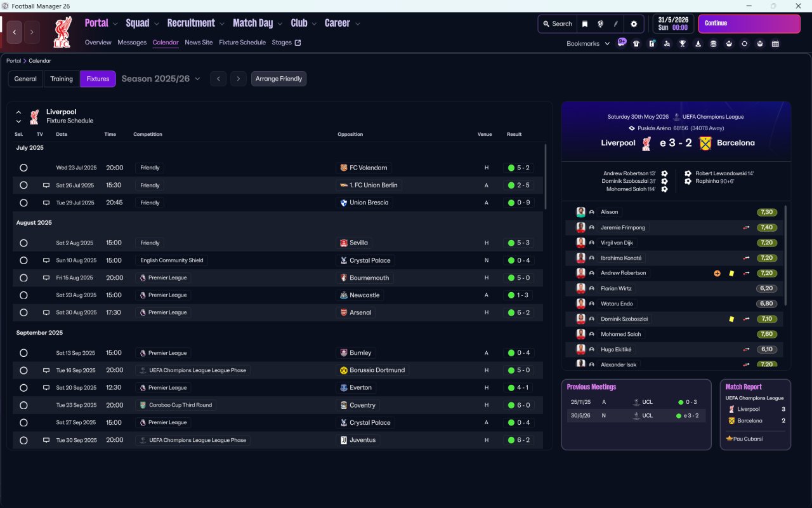Click the external link icon beside Stages
812x508 pixels.
point(298,43)
